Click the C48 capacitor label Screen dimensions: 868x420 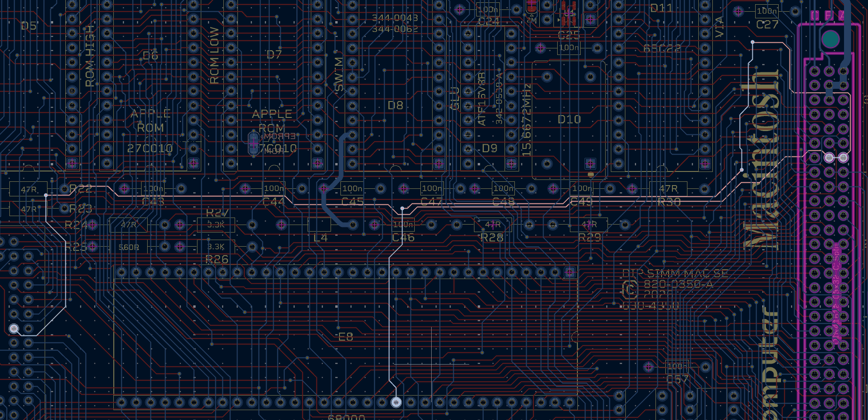(504, 202)
